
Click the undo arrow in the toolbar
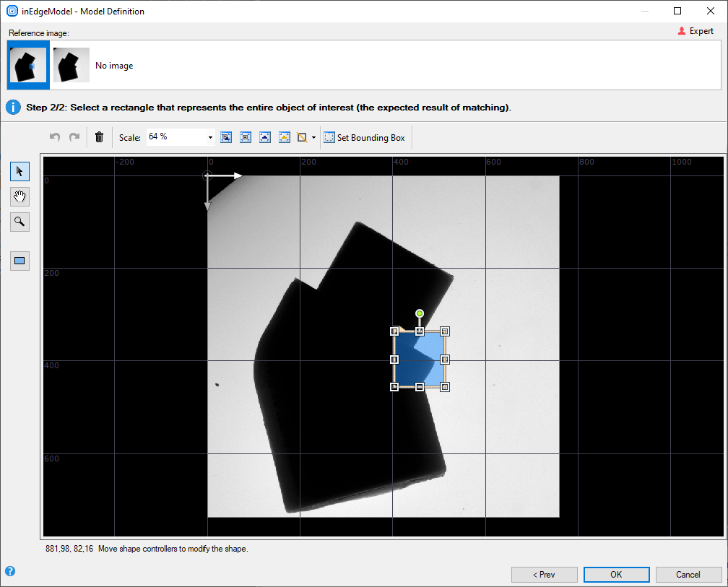coord(55,137)
